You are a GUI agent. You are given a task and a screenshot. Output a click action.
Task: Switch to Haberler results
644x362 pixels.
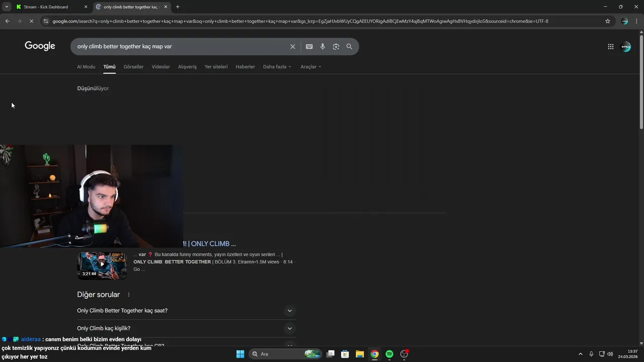[x=245, y=67]
